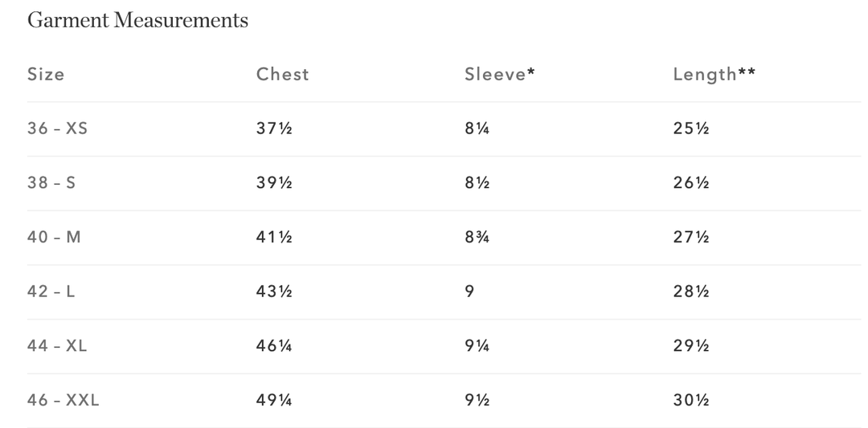Click the Length** column header
The width and height of the screenshot is (868, 428).
point(714,75)
